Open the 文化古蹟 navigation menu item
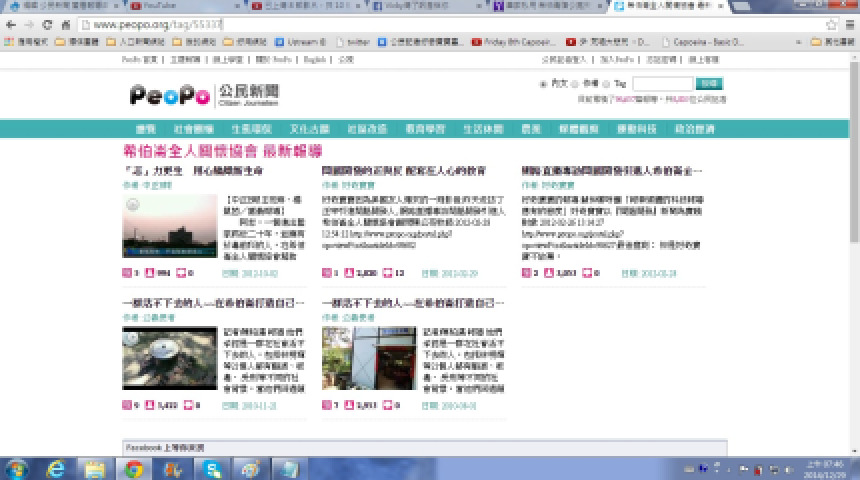This screenshot has width=860, height=480. coord(309,129)
